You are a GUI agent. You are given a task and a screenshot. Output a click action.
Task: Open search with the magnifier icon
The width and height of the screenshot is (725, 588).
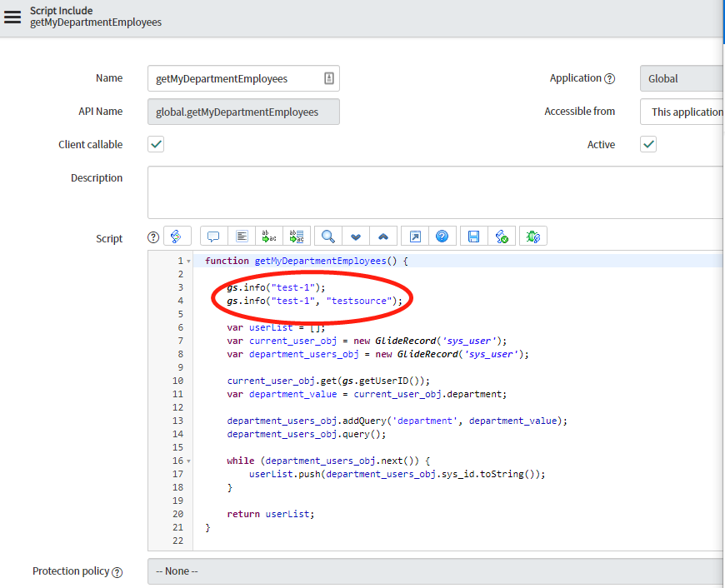pyautogui.click(x=328, y=237)
